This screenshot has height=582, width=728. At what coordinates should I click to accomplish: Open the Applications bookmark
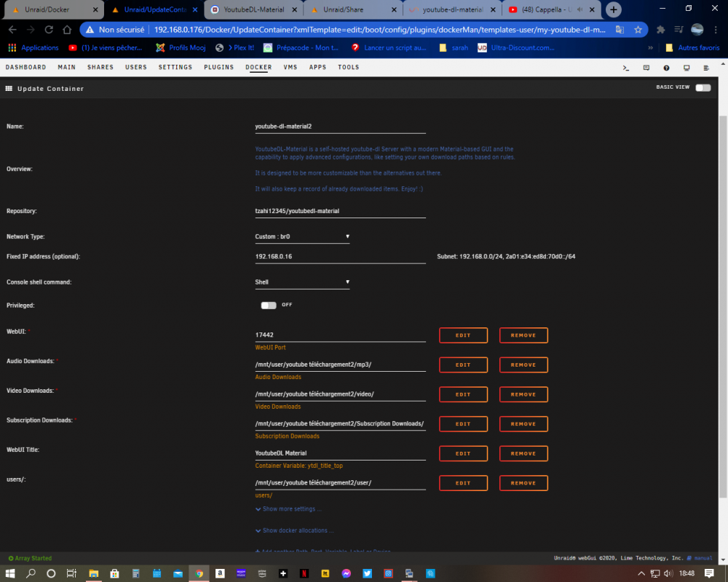click(x=34, y=48)
